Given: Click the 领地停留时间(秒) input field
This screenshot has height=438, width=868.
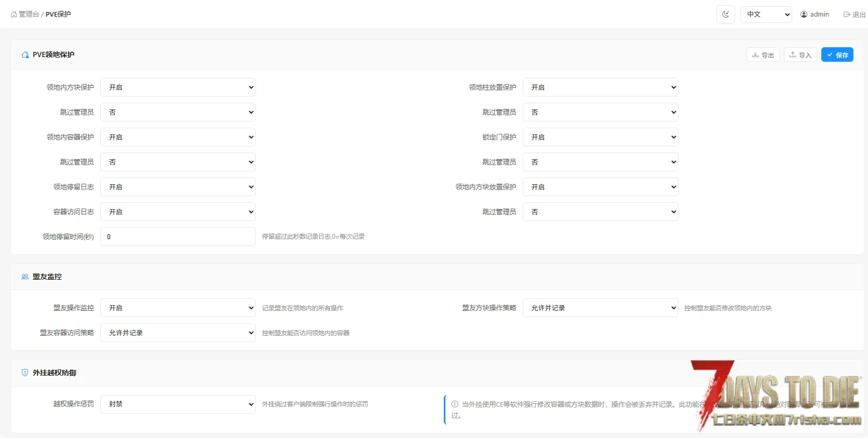Looking at the screenshot, I should tap(178, 237).
